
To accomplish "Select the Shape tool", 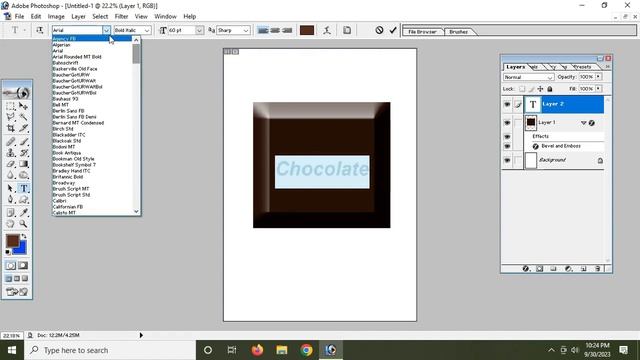I will (23, 199).
